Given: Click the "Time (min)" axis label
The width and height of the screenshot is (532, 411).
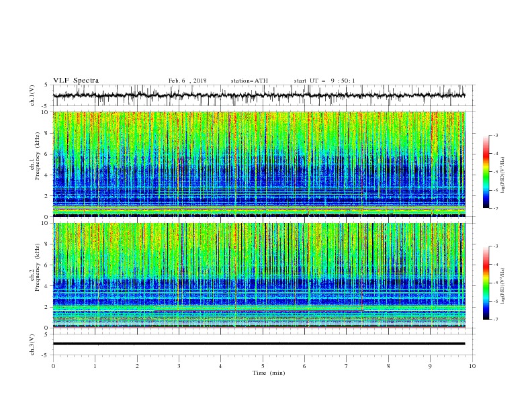Looking at the screenshot, I should pyautogui.click(x=269, y=373).
